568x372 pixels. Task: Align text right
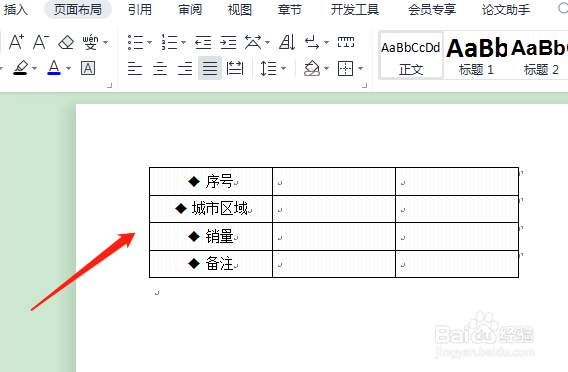(185, 68)
